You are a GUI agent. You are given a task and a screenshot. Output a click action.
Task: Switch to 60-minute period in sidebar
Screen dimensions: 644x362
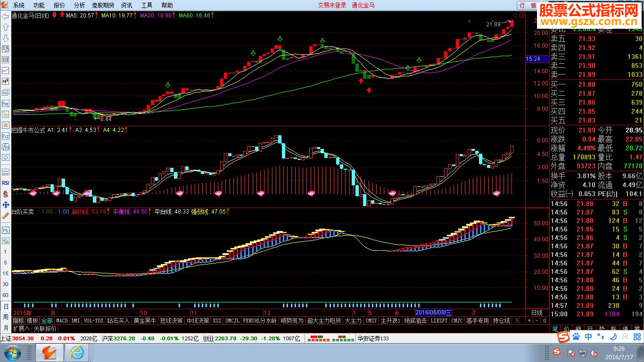(6, 295)
